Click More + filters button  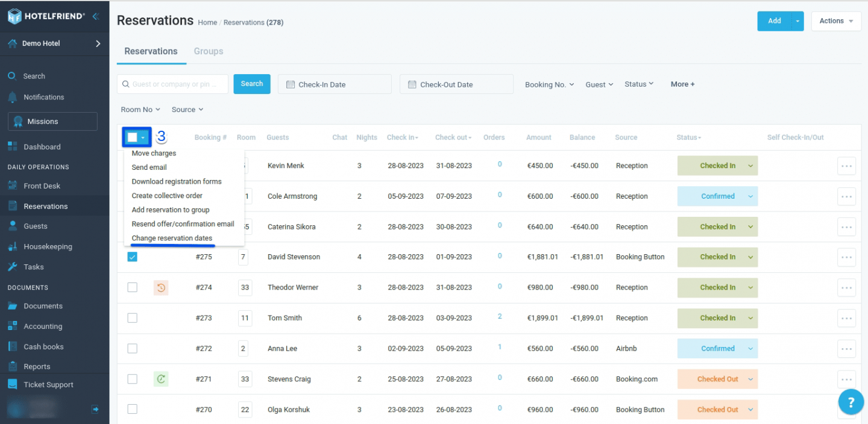(682, 84)
